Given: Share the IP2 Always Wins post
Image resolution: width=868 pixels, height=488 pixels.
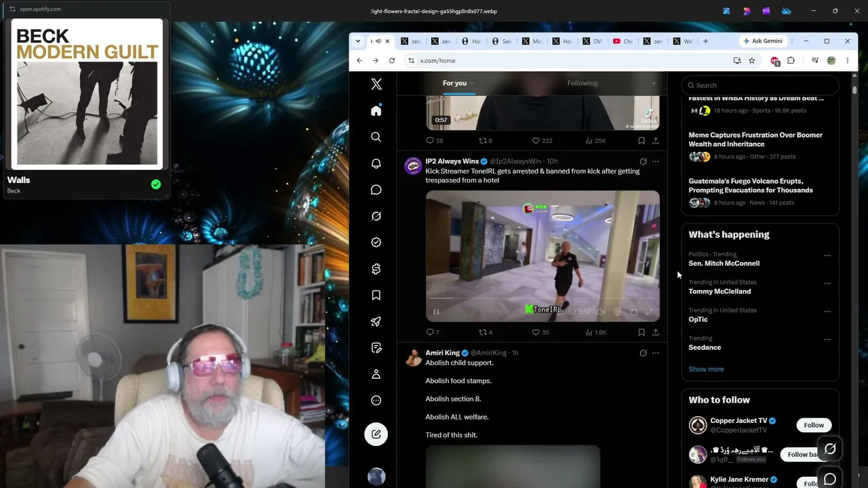Looking at the screenshot, I should pos(656,332).
